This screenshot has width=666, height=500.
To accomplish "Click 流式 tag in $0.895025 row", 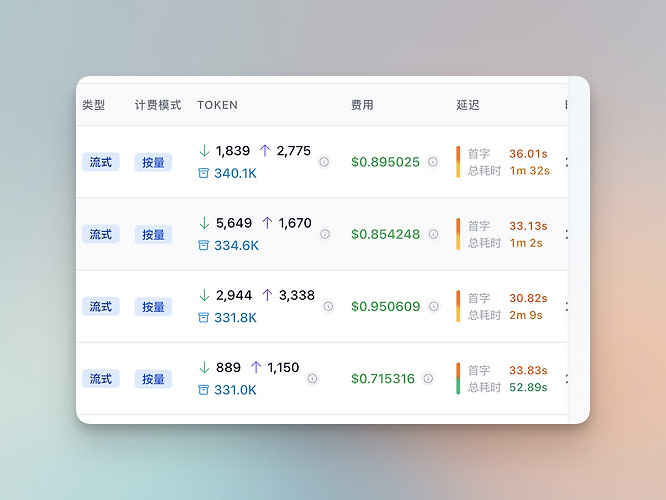I will pyautogui.click(x=101, y=162).
